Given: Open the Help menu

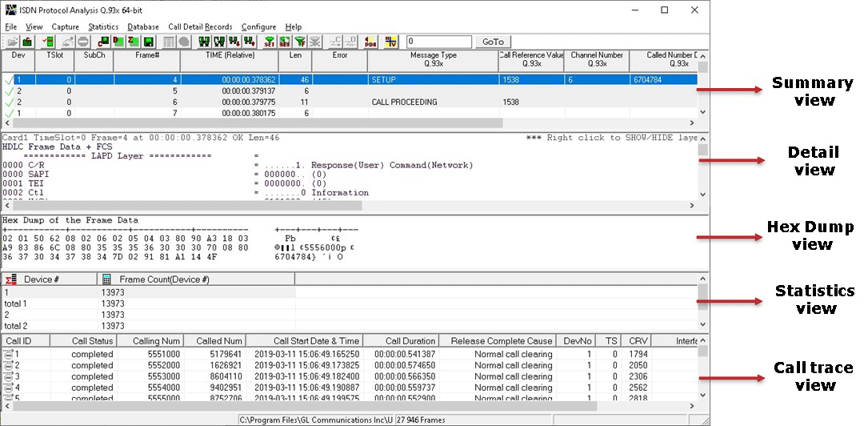Looking at the screenshot, I should (294, 26).
